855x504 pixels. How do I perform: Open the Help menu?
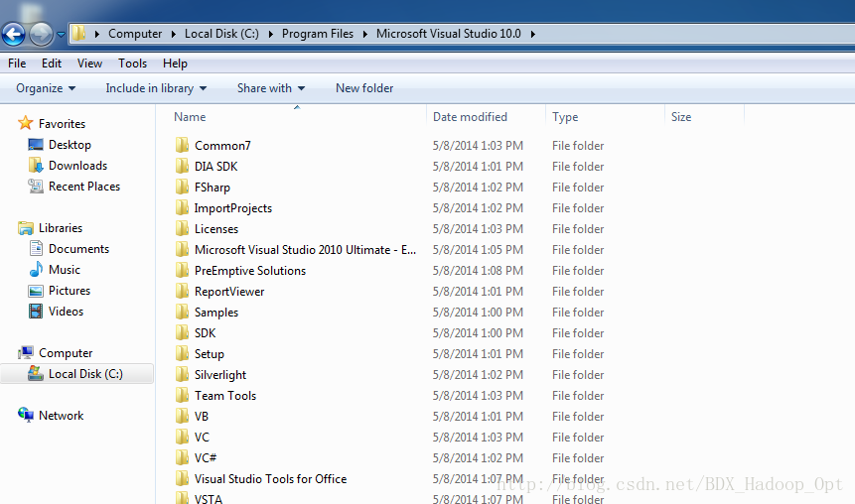pyautogui.click(x=175, y=63)
